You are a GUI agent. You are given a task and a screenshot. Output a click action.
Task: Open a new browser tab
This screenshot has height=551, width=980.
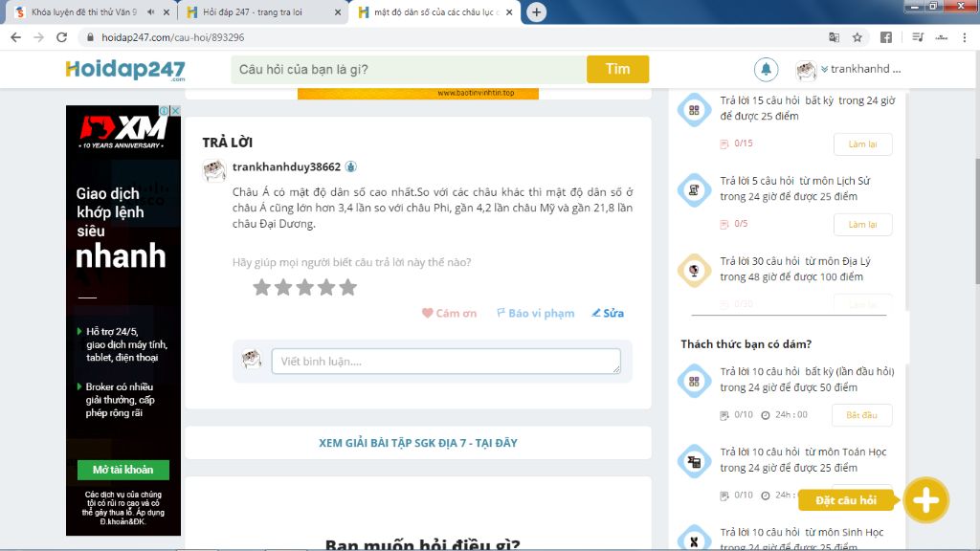[536, 11]
